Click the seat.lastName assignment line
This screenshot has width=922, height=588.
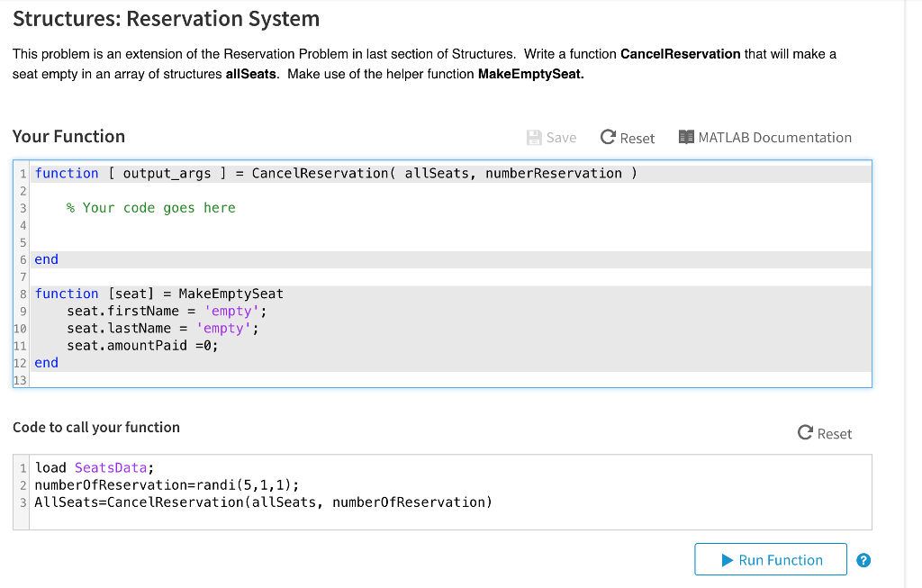tap(162, 328)
